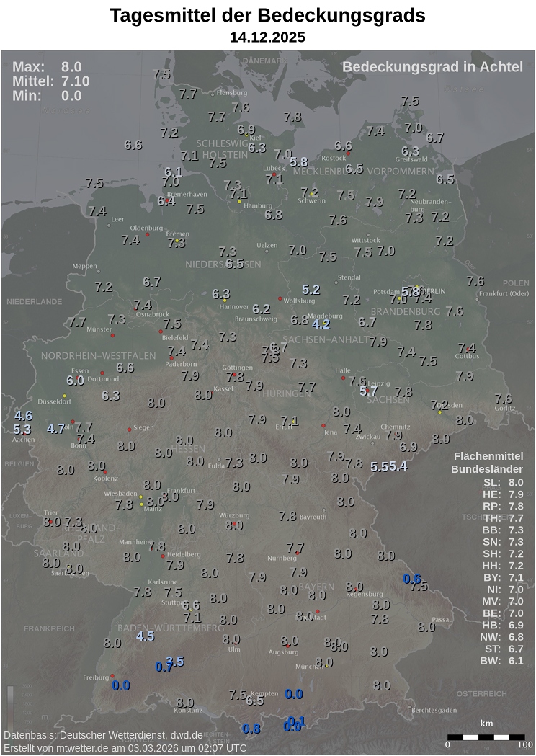Click the Kiel city marker dot

click(246, 135)
